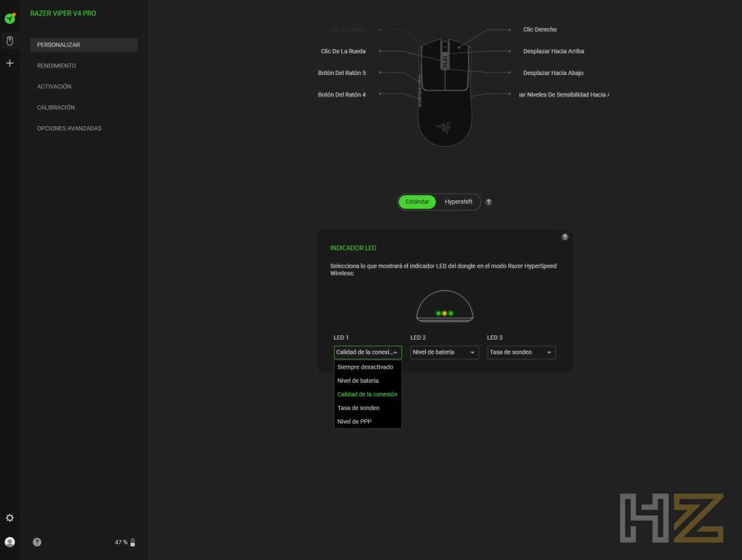The height and width of the screenshot is (560, 742).
Task: Click the dongle LED preview image
Action: 444,306
